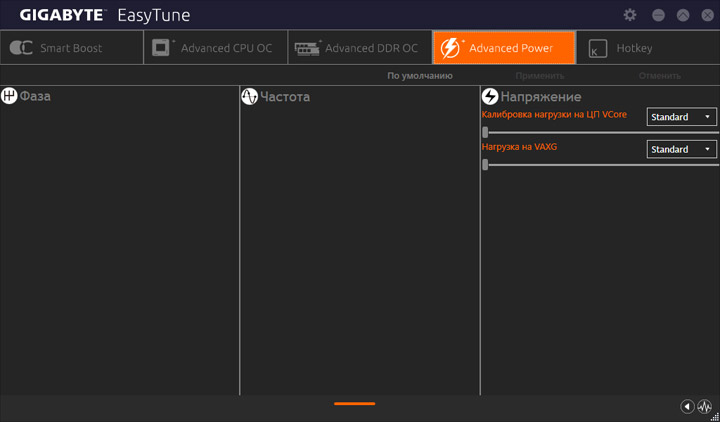Open the settings gear in title bar
The height and width of the screenshot is (422, 720).
630,15
